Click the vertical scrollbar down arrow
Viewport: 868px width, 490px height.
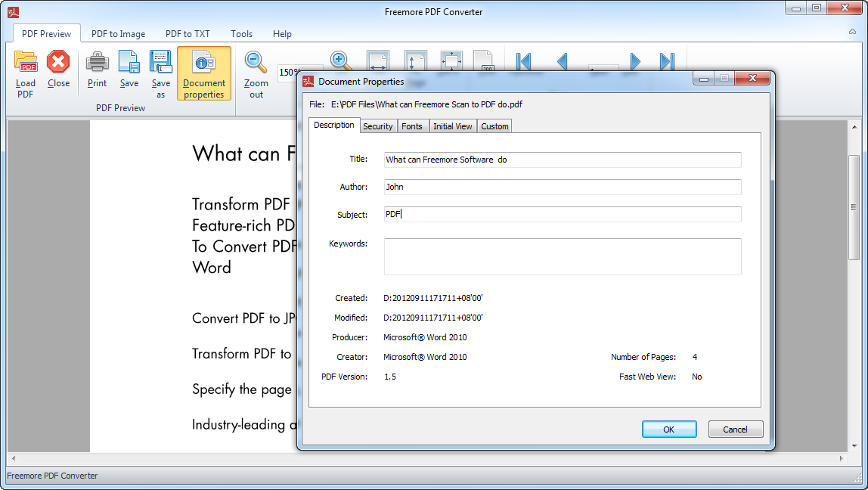[x=854, y=446]
